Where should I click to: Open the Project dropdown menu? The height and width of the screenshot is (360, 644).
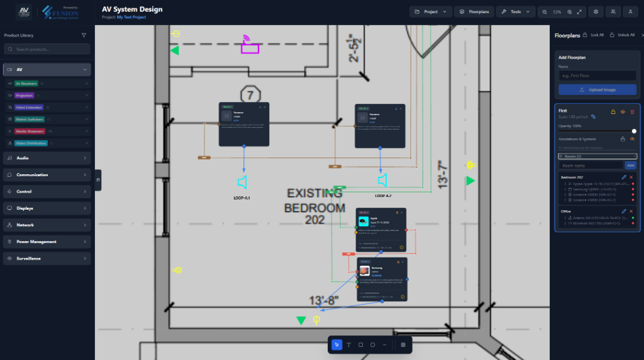pyautogui.click(x=430, y=12)
